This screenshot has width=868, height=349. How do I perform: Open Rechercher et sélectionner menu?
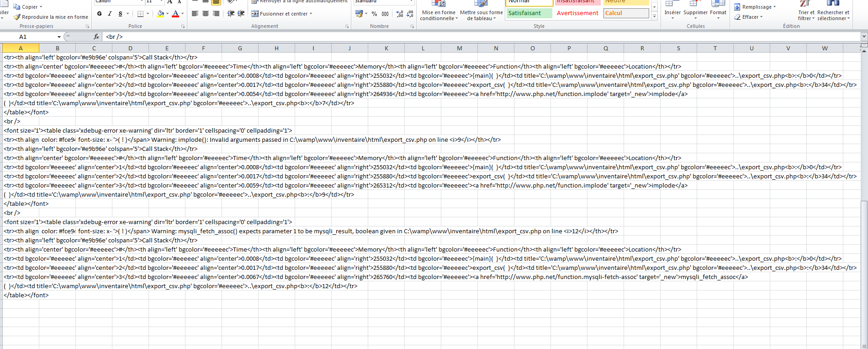[833, 11]
